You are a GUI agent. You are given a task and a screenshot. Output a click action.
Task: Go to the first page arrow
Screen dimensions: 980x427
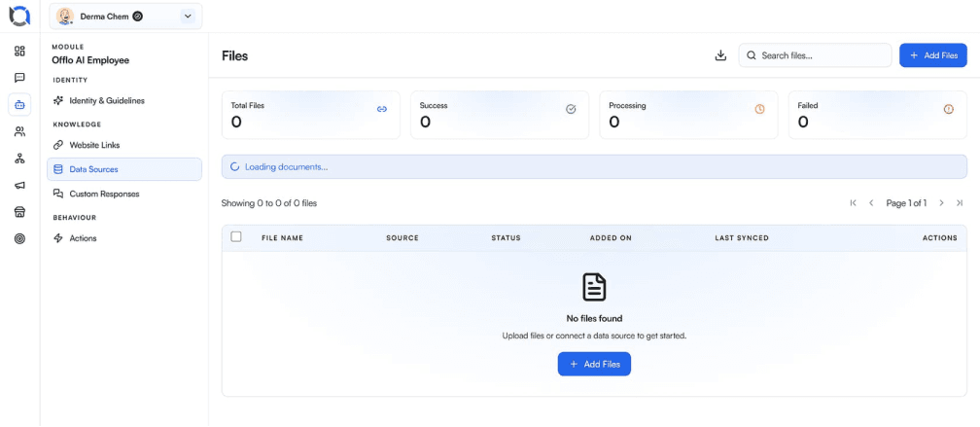coord(854,203)
